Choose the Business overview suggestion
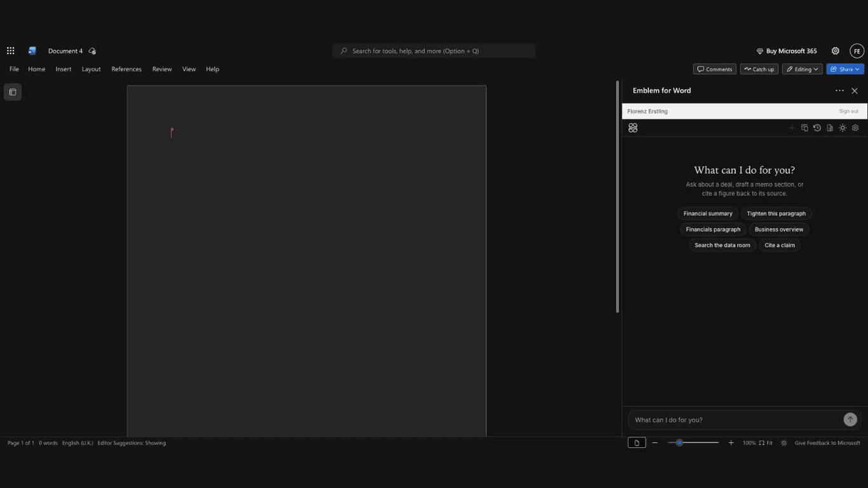The width and height of the screenshot is (868, 488). pyautogui.click(x=779, y=229)
